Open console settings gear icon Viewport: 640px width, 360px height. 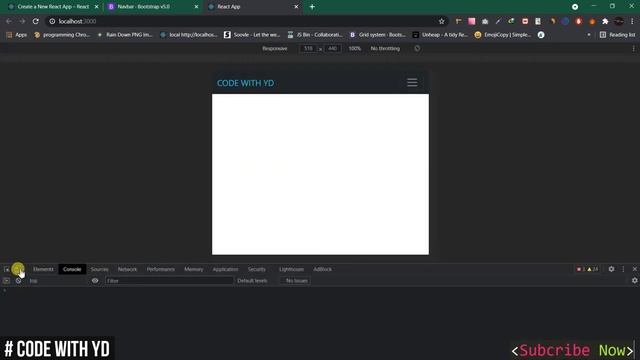[x=634, y=280]
